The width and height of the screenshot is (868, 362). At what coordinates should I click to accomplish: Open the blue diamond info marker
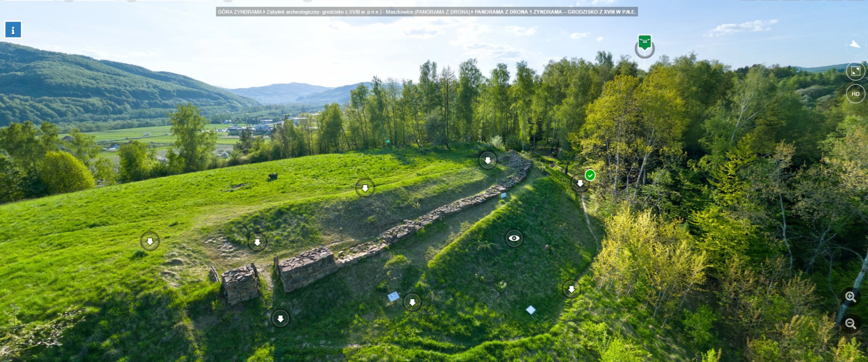[x=530, y=309]
